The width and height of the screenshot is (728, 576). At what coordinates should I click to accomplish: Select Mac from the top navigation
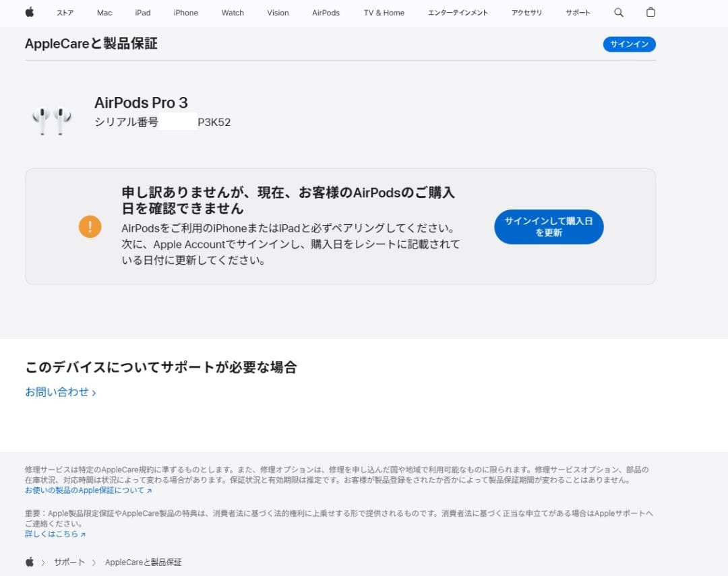104,12
